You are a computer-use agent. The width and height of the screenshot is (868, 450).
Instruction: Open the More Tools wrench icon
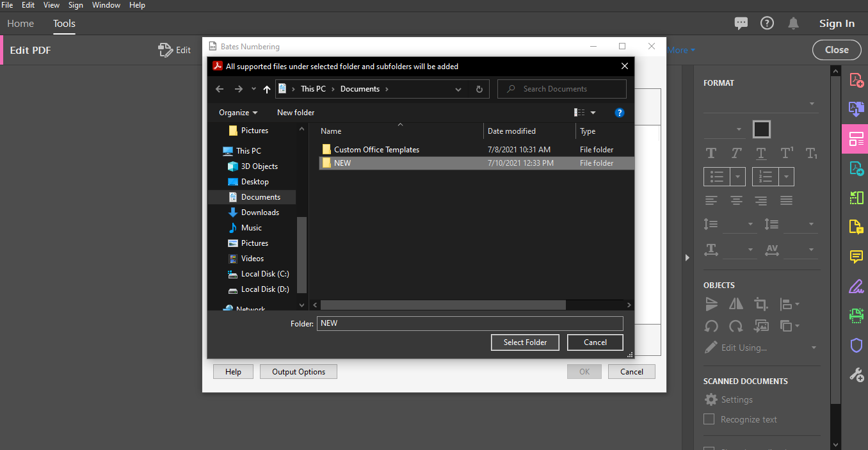856,374
